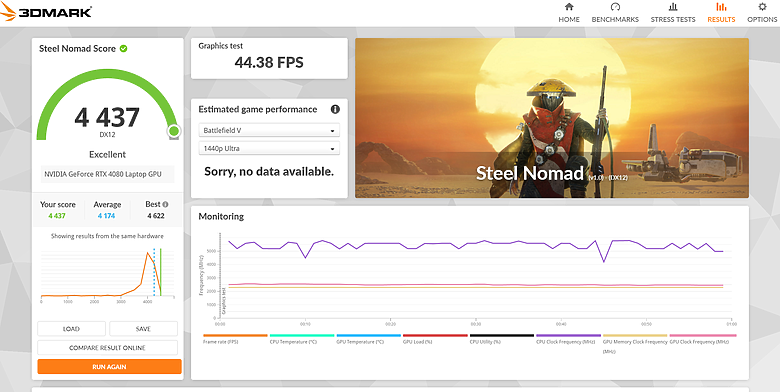Toggle the GPU Load (%) legend swatch
The width and height of the screenshot is (780, 392).
[x=435, y=335]
